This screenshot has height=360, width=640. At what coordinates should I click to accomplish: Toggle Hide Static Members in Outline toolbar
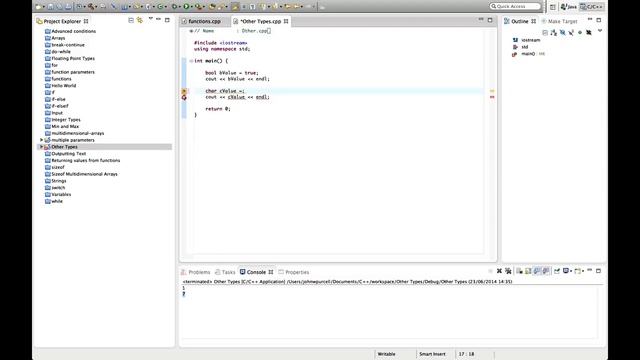[571, 32]
